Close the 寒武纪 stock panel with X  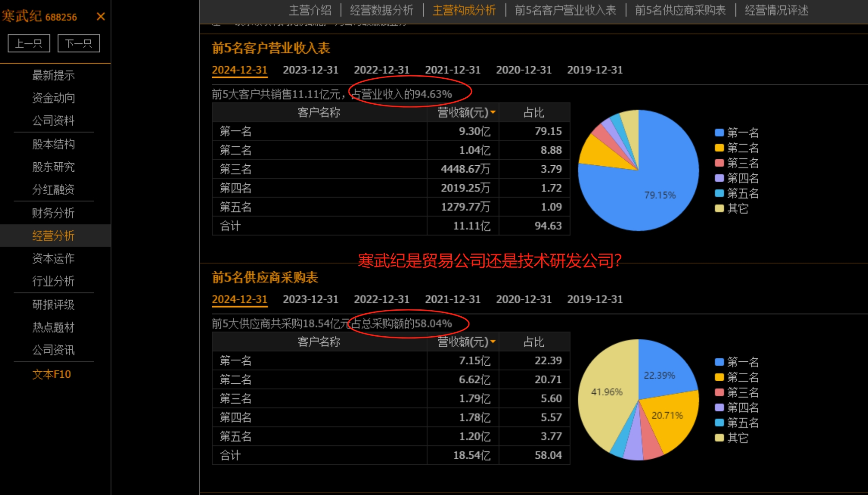[101, 16]
